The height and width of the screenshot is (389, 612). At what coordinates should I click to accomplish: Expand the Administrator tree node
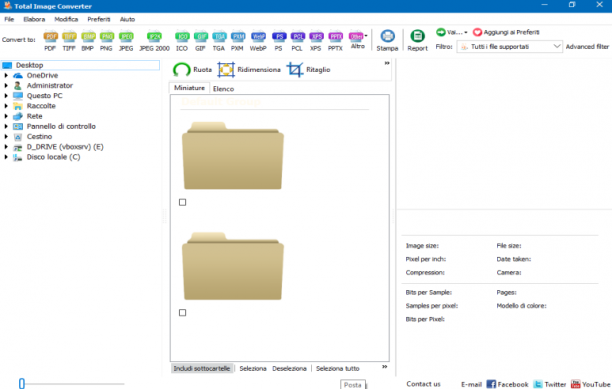(x=6, y=85)
